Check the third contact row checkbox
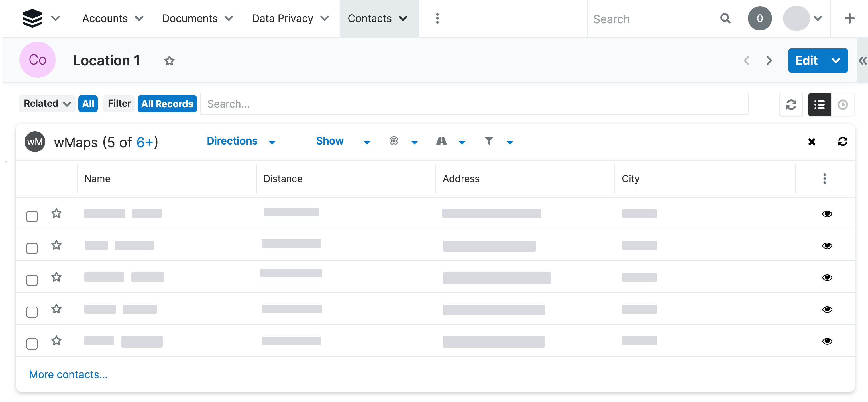This screenshot has height=402, width=868. tap(32, 280)
